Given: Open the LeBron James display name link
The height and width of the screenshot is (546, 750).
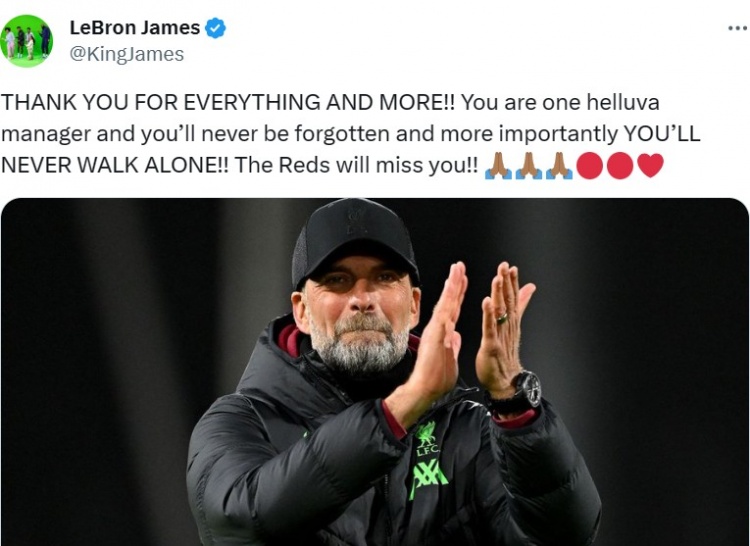Looking at the screenshot, I should coord(135,27).
